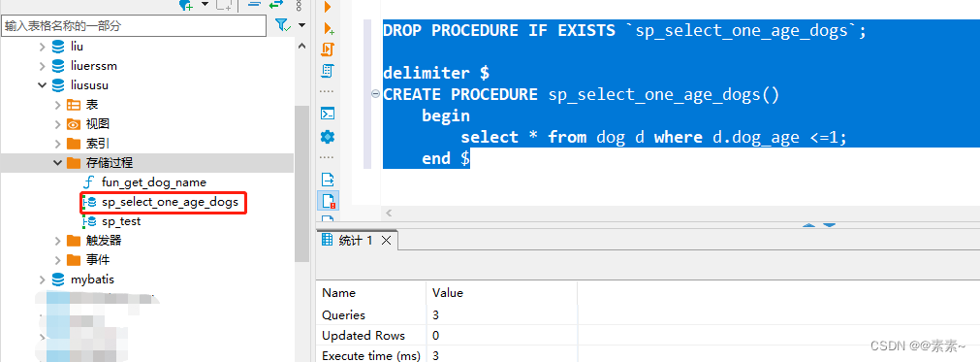
Task: Select the 触发器 folder
Action: [x=104, y=240]
